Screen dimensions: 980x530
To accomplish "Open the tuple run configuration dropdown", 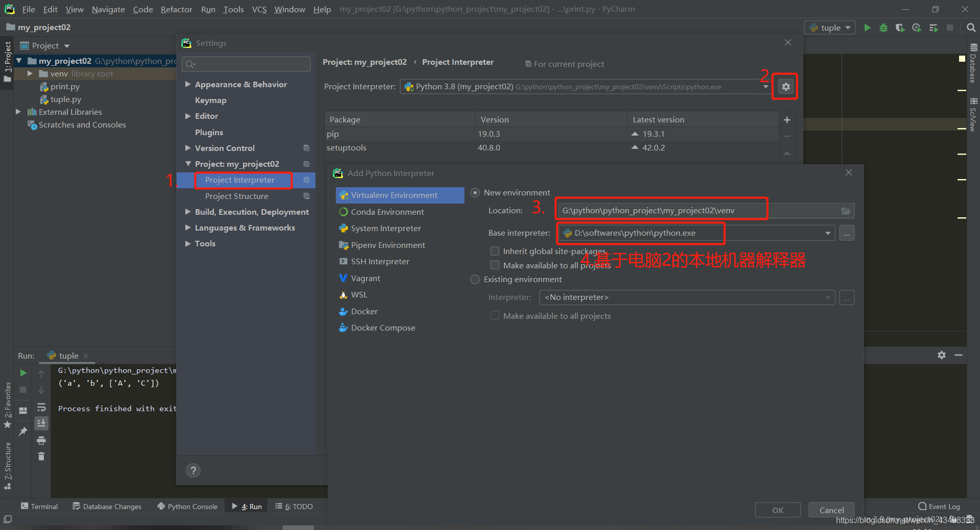I will point(830,28).
